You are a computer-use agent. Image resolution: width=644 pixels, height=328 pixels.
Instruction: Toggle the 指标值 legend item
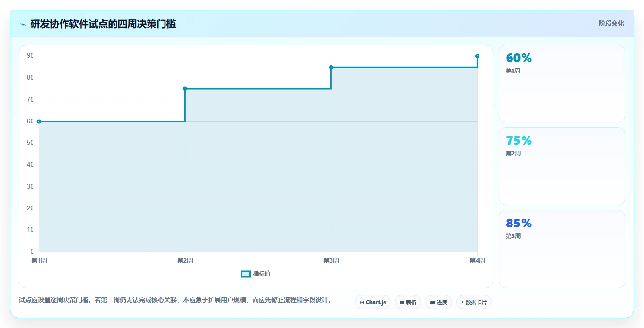256,274
